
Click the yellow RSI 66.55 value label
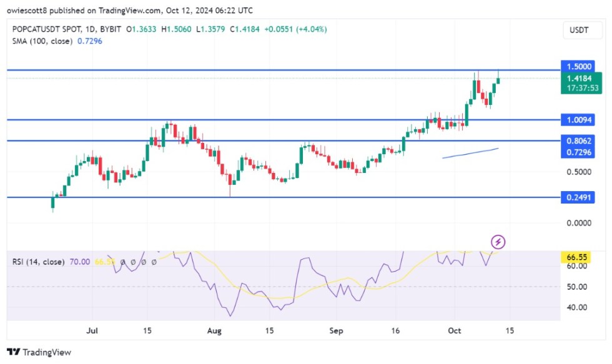pos(575,256)
